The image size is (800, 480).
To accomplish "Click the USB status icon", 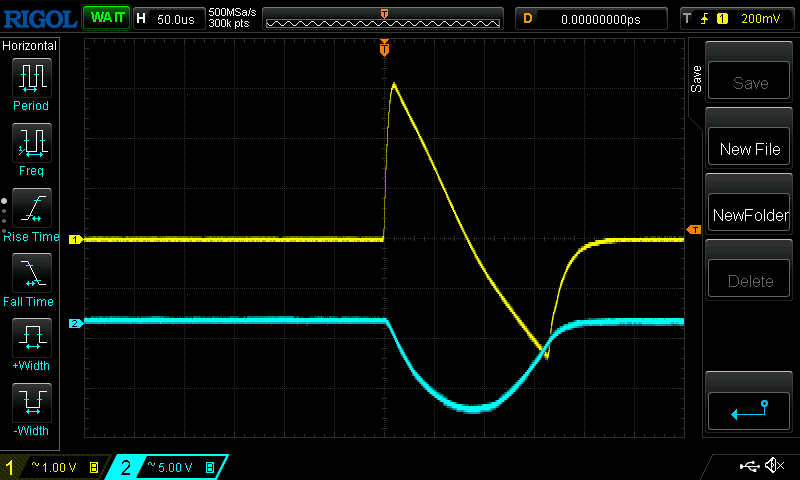I will pos(749,466).
